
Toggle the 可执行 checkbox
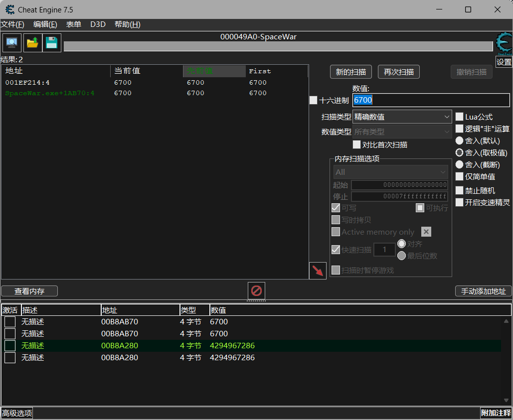pos(420,208)
